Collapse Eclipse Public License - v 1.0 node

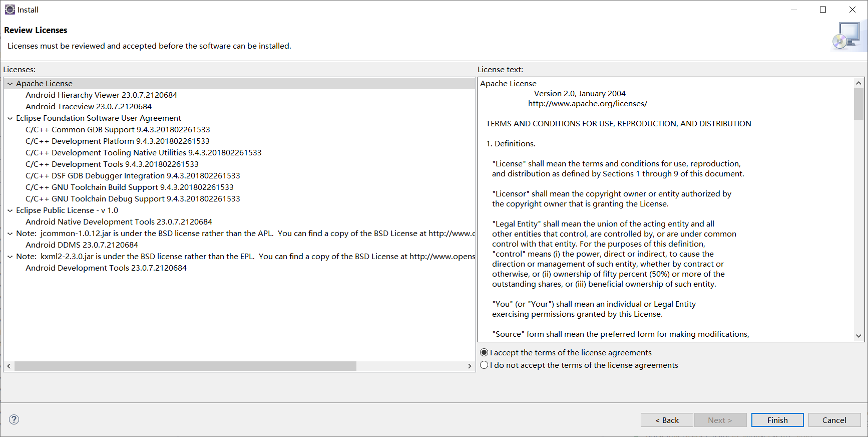(x=10, y=210)
